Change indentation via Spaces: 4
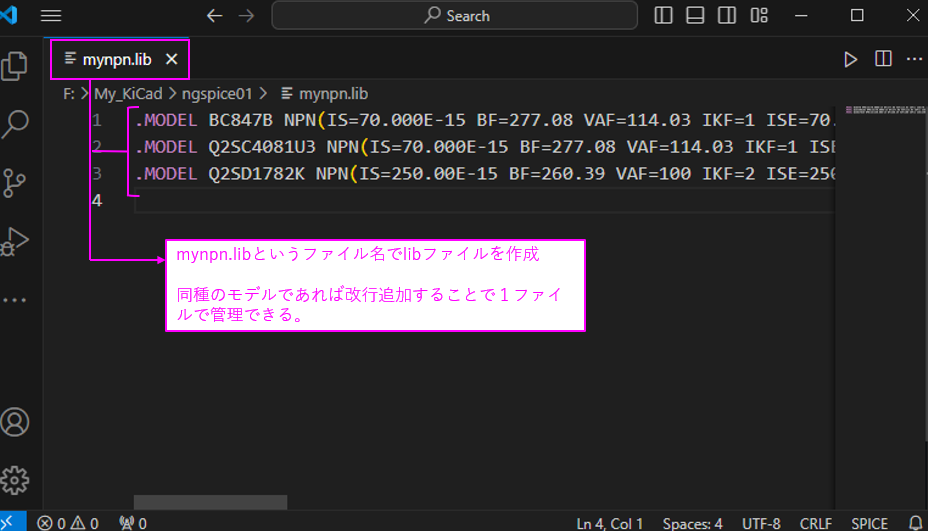The image size is (928, 531). (x=692, y=523)
